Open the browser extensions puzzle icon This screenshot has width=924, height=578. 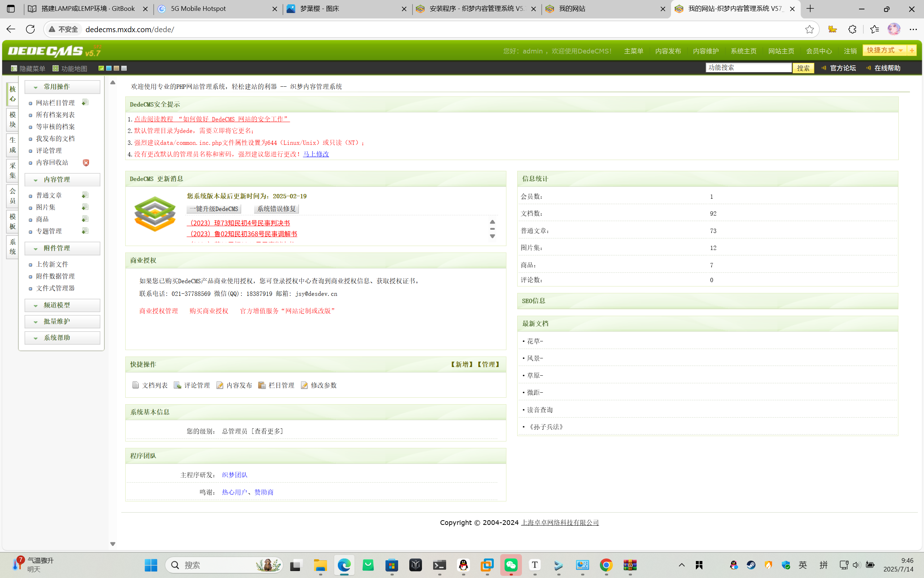852,29
